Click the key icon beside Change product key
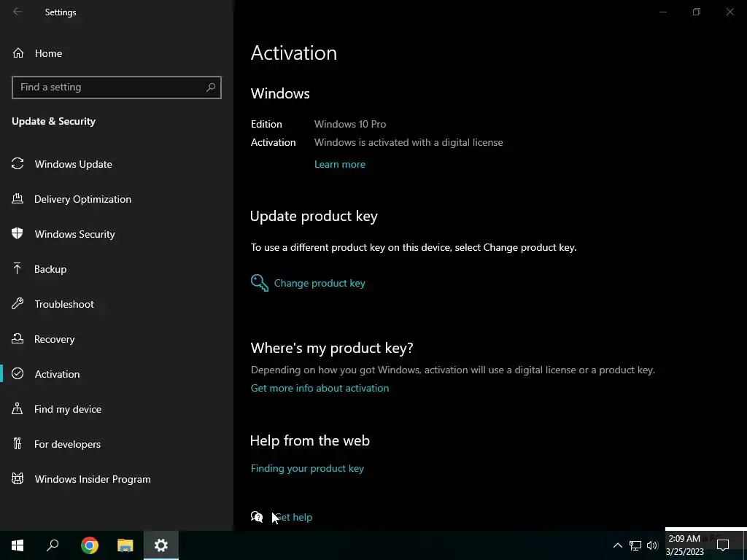The width and height of the screenshot is (747, 560). (x=260, y=283)
